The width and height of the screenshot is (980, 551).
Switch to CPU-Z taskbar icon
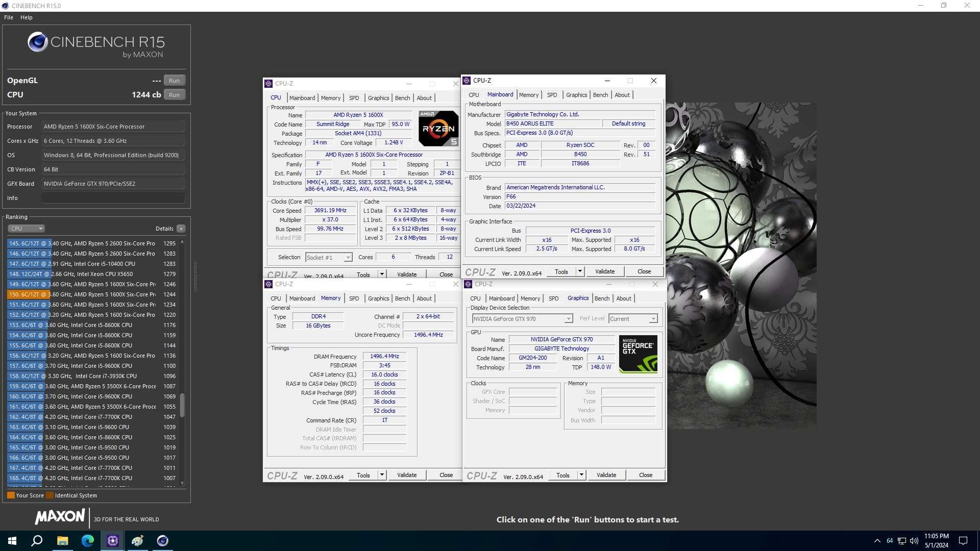tap(112, 541)
